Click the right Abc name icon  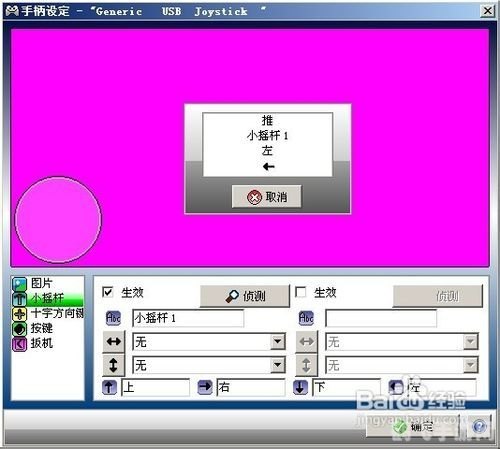coord(306,318)
